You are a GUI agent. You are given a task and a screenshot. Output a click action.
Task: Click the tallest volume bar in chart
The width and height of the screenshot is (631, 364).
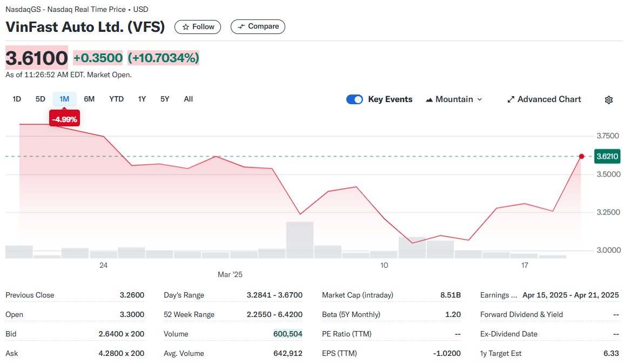pyautogui.click(x=300, y=240)
